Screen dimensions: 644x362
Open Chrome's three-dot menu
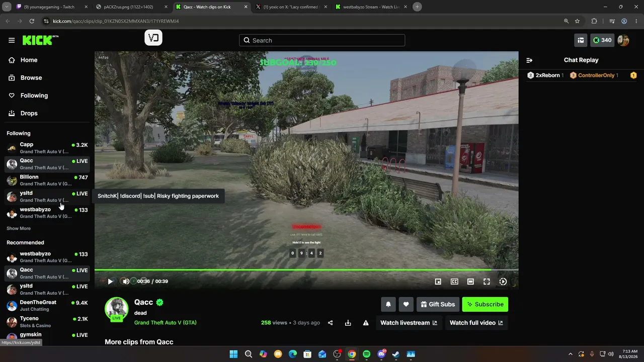click(636, 21)
